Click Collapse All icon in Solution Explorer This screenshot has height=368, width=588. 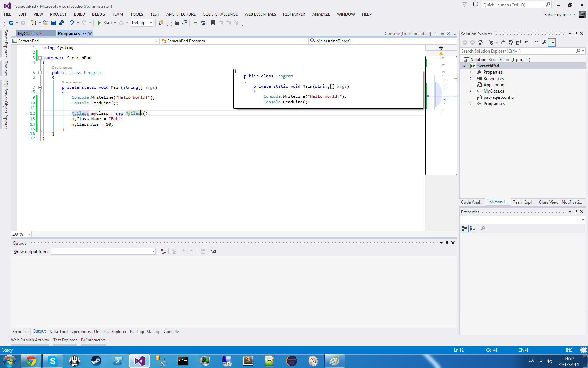coord(518,42)
